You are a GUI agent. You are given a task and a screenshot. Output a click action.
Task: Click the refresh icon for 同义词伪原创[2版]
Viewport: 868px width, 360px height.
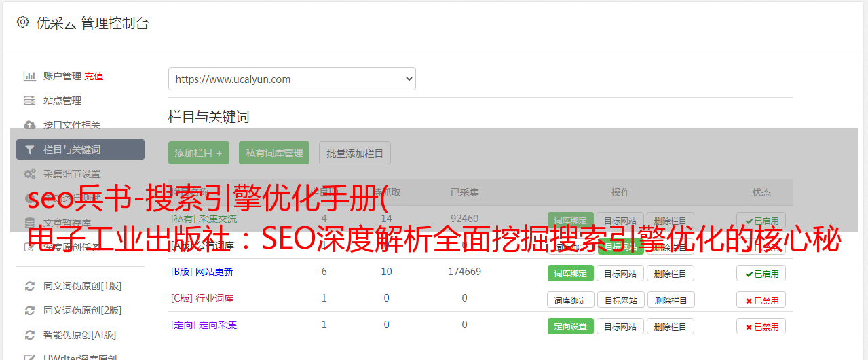[x=30, y=310]
